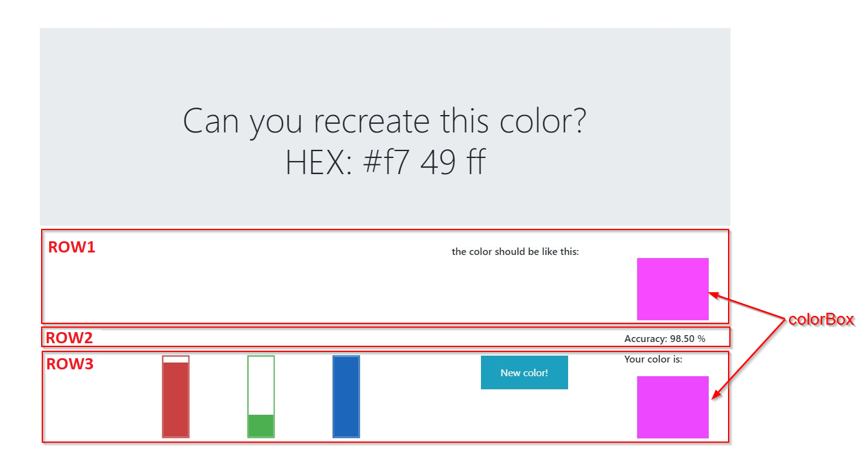Click the middle of the blue slider
This screenshot has width=868, height=467.
(346, 395)
